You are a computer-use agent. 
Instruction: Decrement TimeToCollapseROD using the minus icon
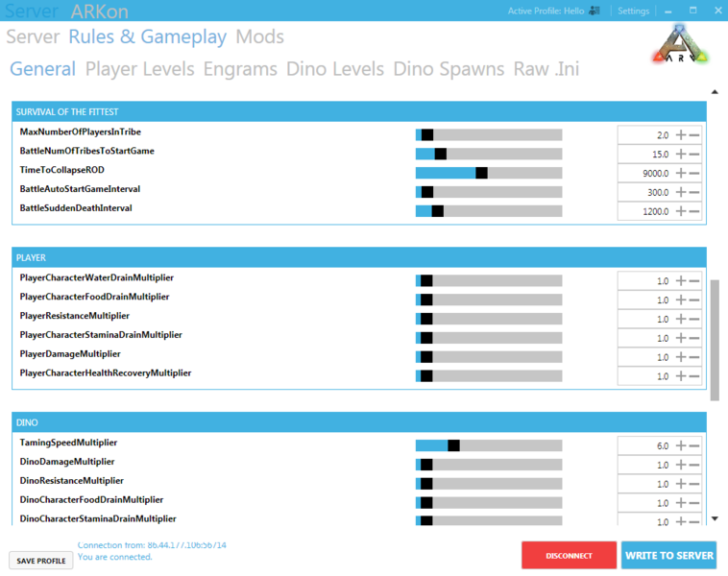(694, 173)
